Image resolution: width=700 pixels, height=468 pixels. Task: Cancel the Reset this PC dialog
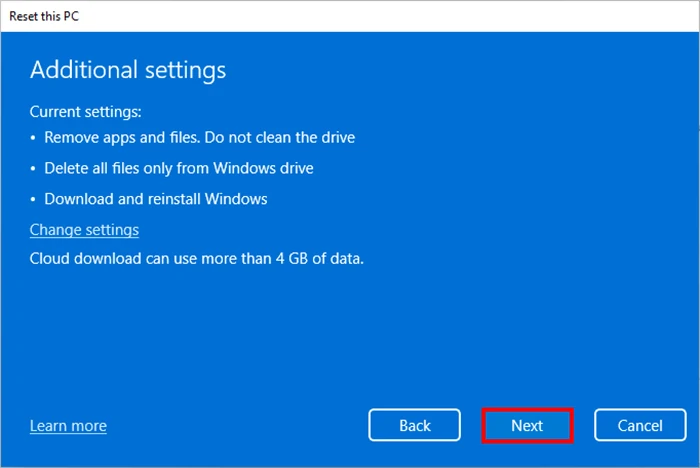click(640, 425)
